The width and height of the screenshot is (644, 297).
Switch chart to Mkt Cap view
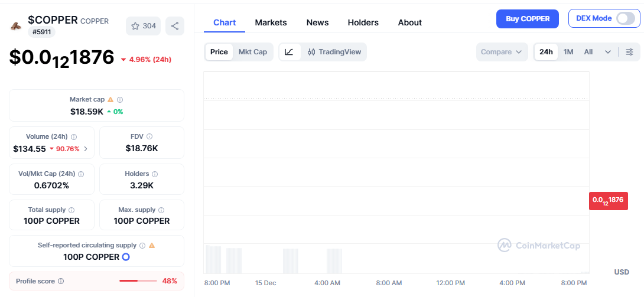pyautogui.click(x=252, y=52)
